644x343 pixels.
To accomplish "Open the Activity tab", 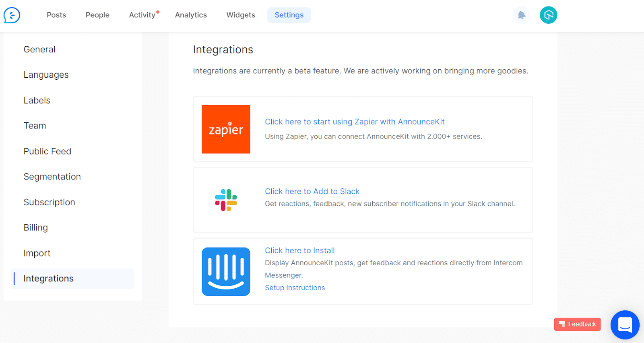I will click(142, 15).
